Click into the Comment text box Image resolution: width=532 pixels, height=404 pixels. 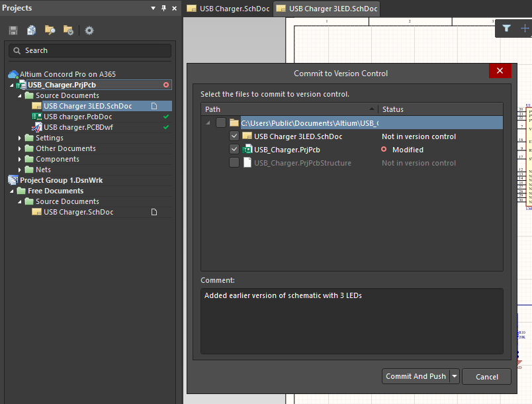coord(352,321)
